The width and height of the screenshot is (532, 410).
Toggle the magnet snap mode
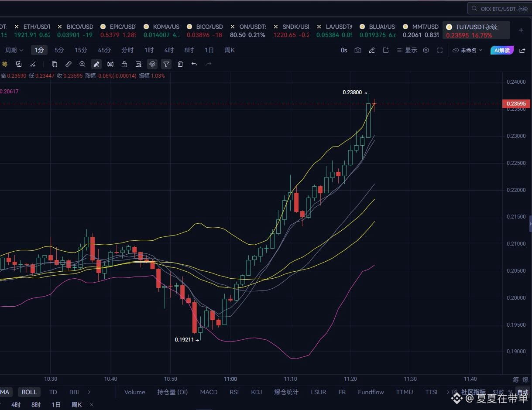[x=152, y=64]
